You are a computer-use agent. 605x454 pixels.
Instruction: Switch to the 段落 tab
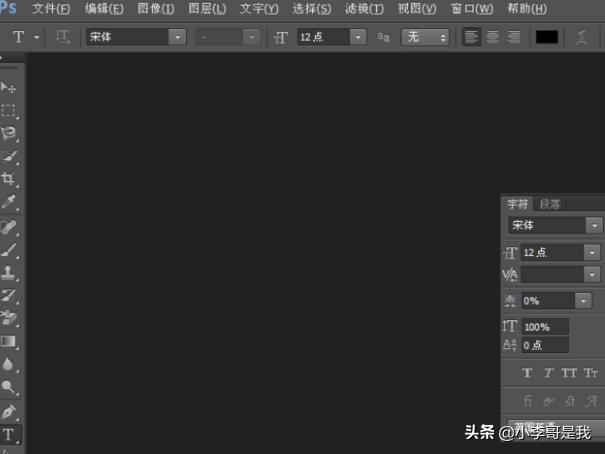tap(550, 204)
